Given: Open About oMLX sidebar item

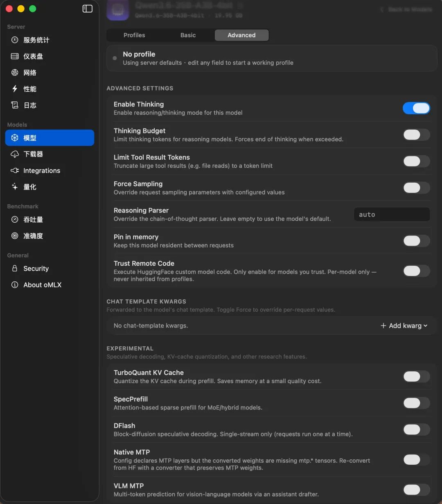Looking at the screenshot, I should click(x=50, y=285).
